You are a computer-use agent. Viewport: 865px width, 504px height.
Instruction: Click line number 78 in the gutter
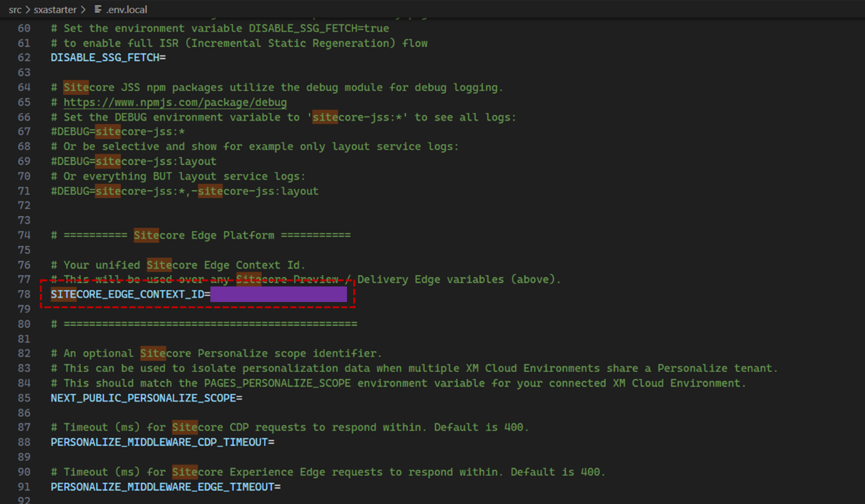click(24, 294)
